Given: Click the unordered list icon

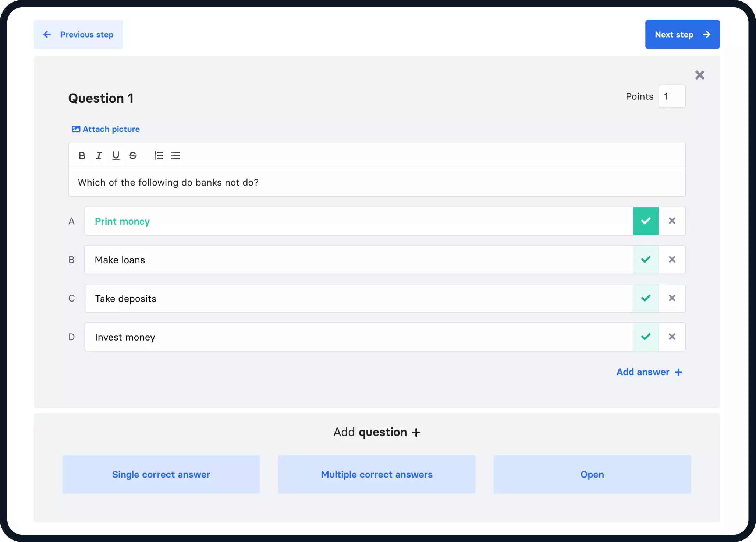Looking at the screenshot, I should tap(175, 155).
